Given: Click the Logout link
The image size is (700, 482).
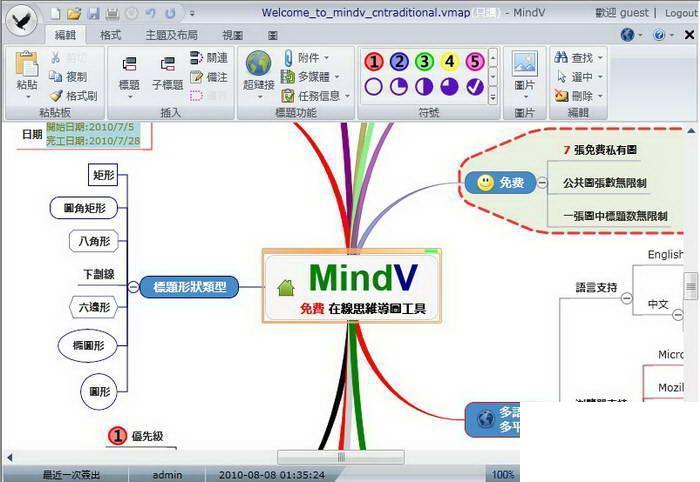Looking at the screenshot, I should (681, 13).
